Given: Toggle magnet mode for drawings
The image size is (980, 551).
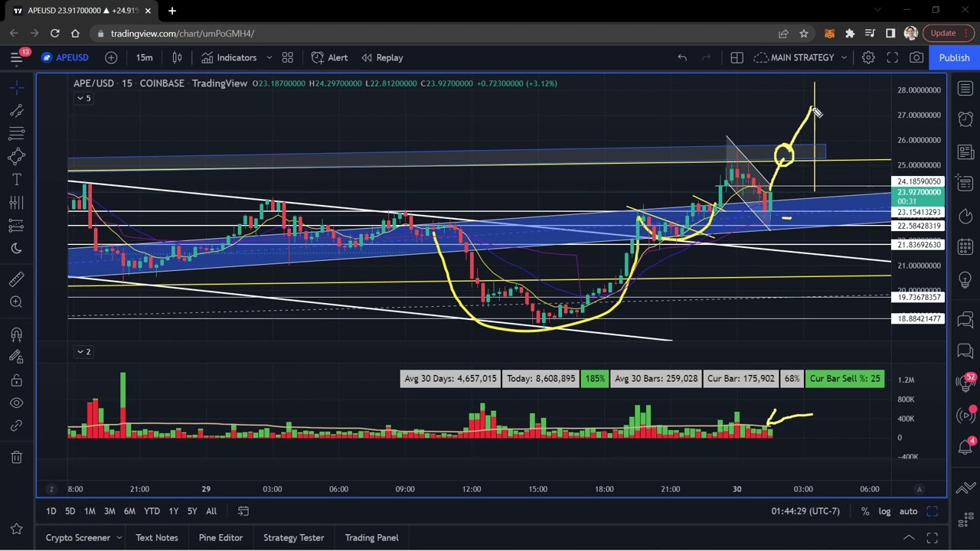Looking at the screenshot, I should point(16,334).
